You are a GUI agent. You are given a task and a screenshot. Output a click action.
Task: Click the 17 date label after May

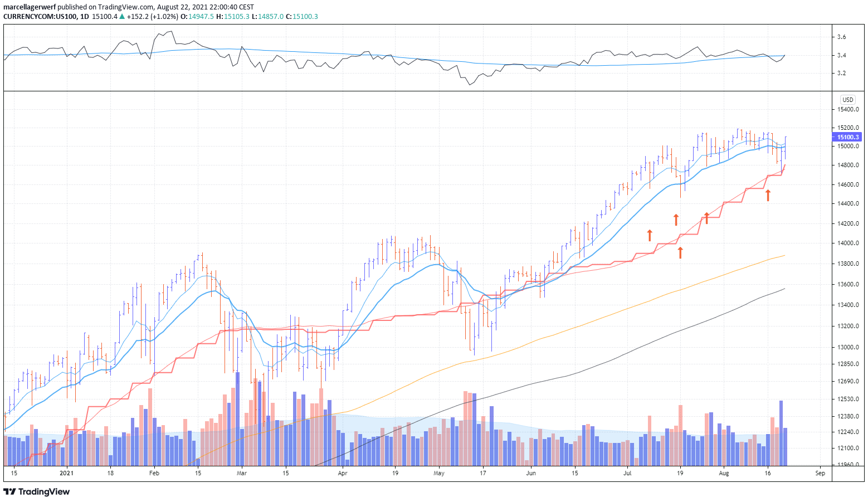coord(482,474)
